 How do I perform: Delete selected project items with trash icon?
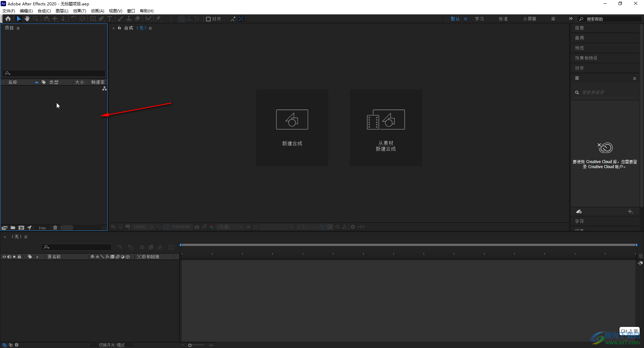55,228
